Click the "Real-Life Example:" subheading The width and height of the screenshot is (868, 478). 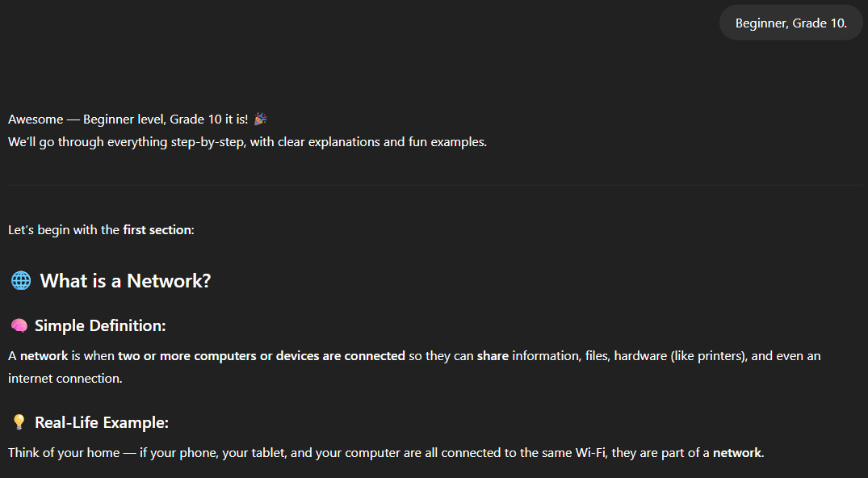(102, 423)
